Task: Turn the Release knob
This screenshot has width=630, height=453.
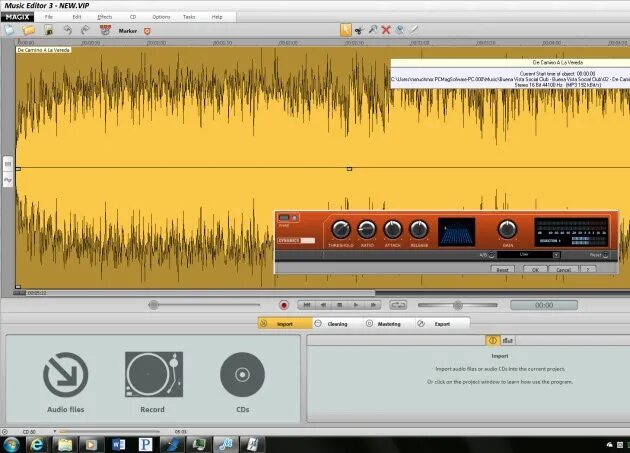Action: coord(419,230)
